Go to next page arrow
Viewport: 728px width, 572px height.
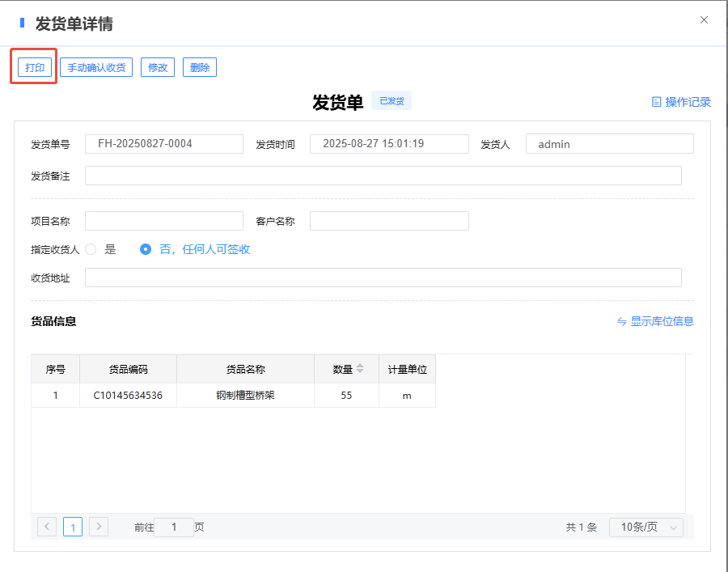99,527
